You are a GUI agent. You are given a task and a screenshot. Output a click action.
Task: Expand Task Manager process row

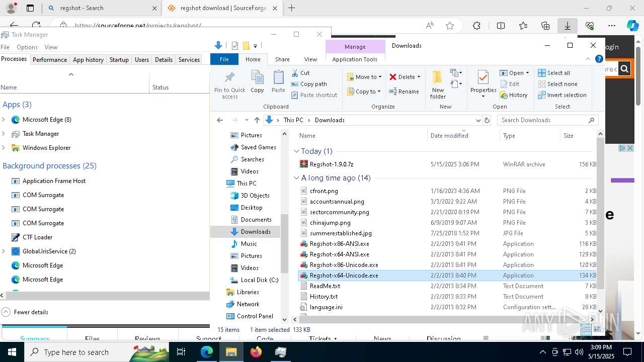[4, 134]
